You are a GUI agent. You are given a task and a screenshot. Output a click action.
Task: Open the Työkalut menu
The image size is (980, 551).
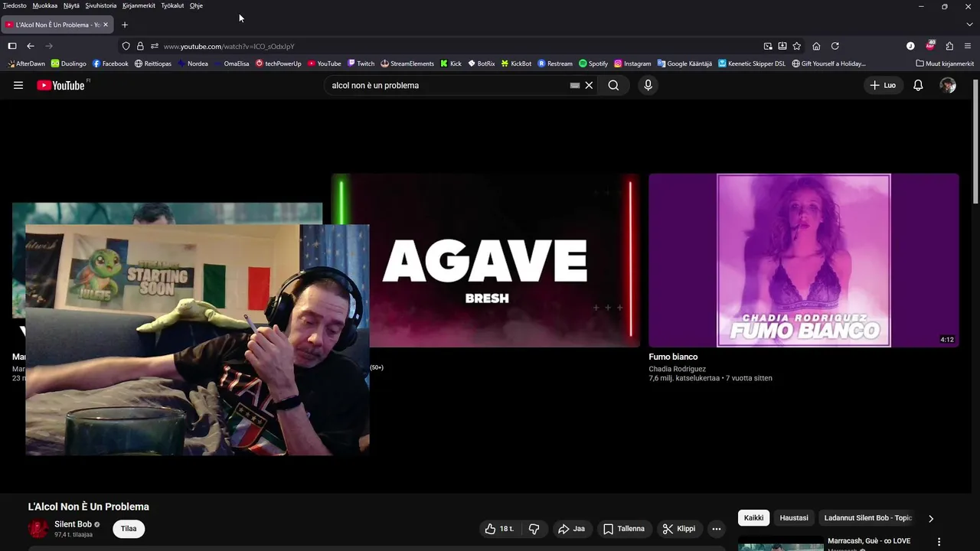coord(172,5)
